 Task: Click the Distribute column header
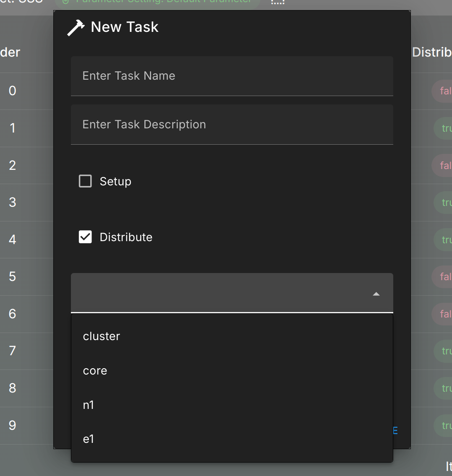pyautogui.click(x=432, y=52)
